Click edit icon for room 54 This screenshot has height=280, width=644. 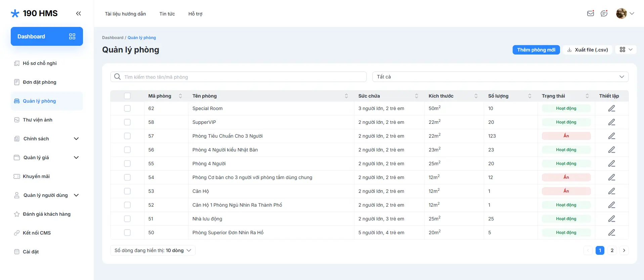pyautogui.click(x=611, y=177)
